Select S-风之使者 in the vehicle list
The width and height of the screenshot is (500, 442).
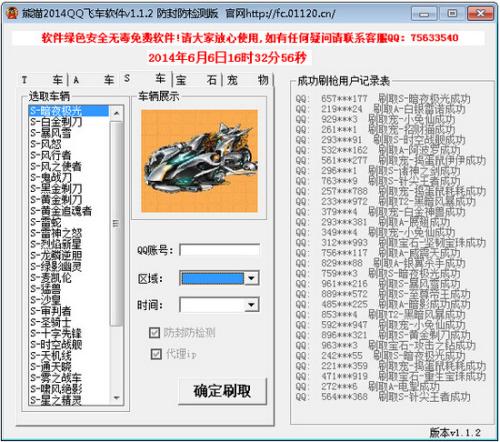(69, 166)
